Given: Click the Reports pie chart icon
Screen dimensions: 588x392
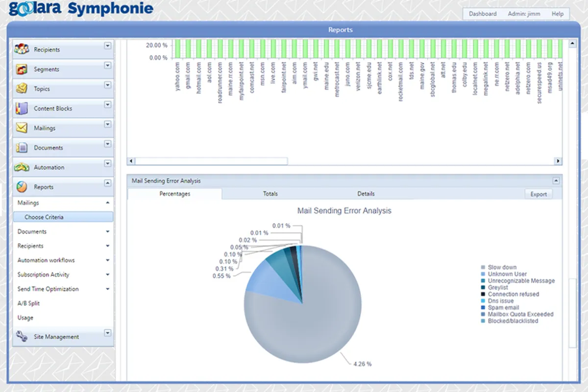Looking at the screenshot, I should click(22, 187).
